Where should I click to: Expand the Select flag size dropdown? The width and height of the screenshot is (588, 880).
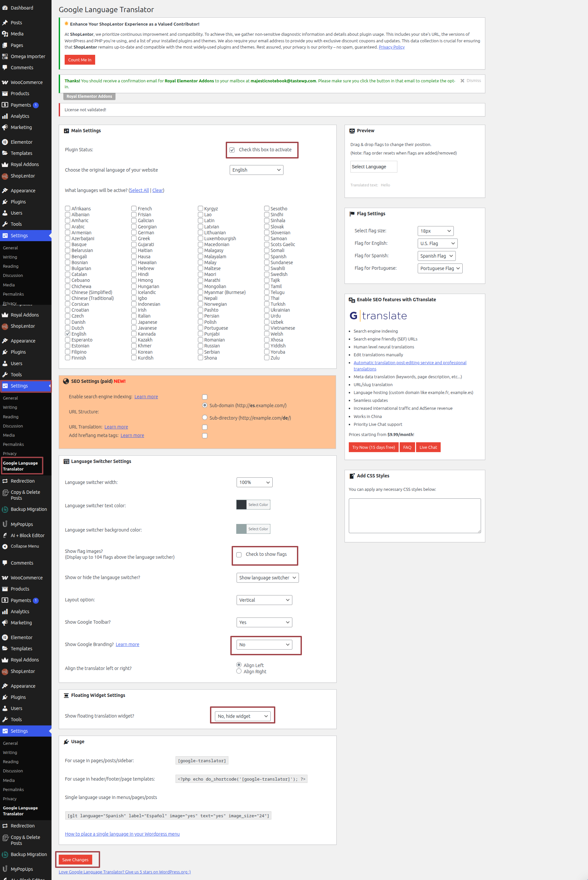[x=435, y=231]
